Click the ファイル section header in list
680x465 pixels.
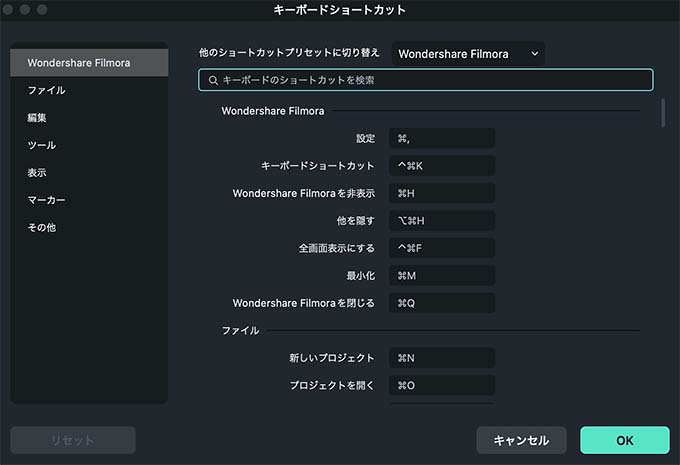click(240, 331)
